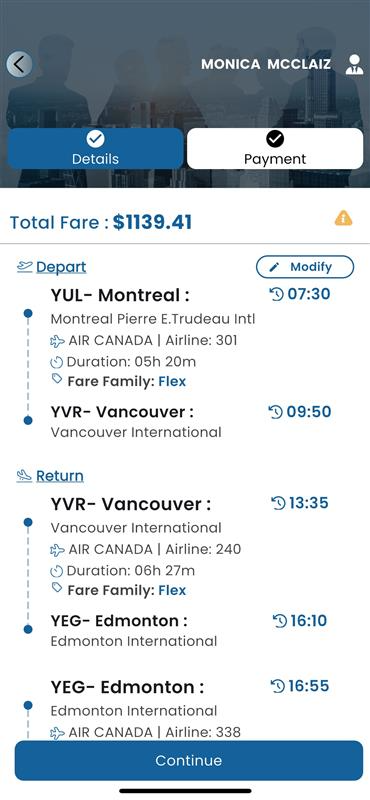
Task: Tap the pencil icon in Modify button
Action: (x=274, y=267)
